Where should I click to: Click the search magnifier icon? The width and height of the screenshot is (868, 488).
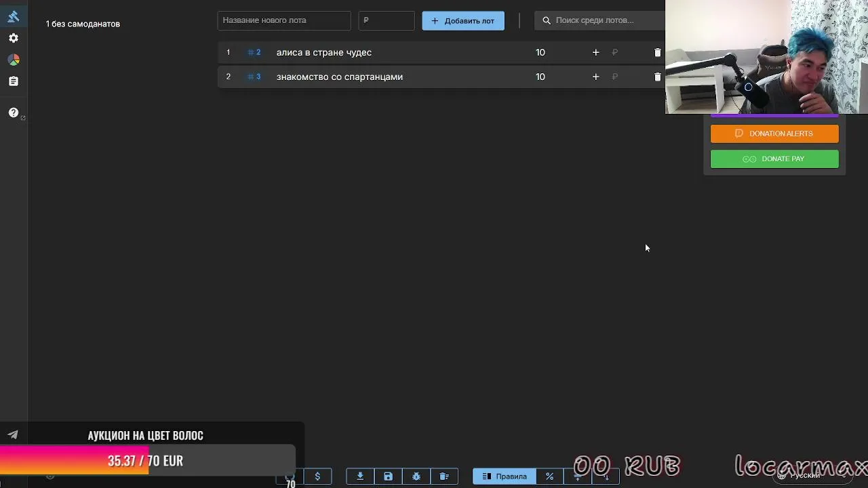(x=547, y=20)
